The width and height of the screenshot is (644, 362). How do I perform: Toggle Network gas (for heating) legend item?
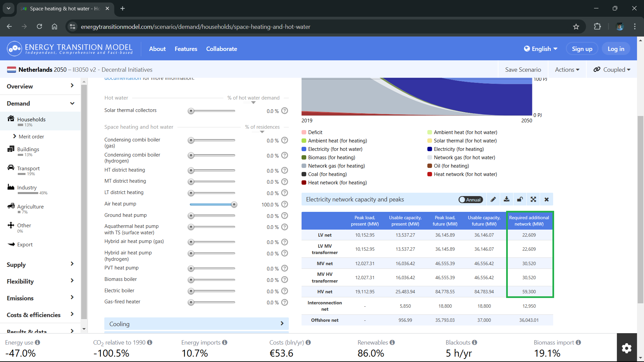click(333, 166)
